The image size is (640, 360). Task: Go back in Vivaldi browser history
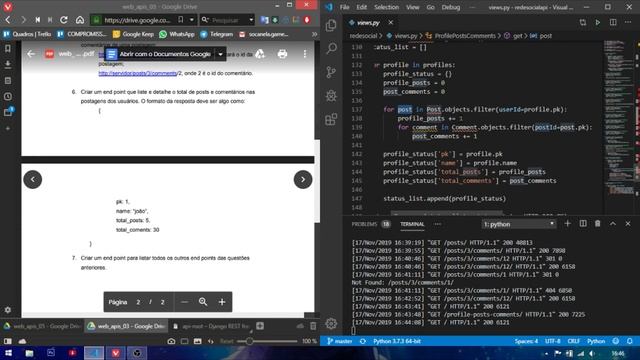[x=8, y=20]
